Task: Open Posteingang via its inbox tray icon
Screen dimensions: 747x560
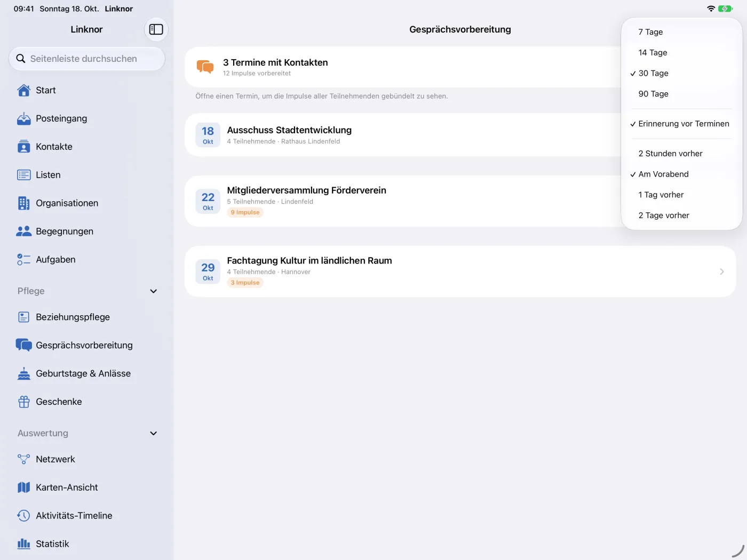Action: pos(24,118)
